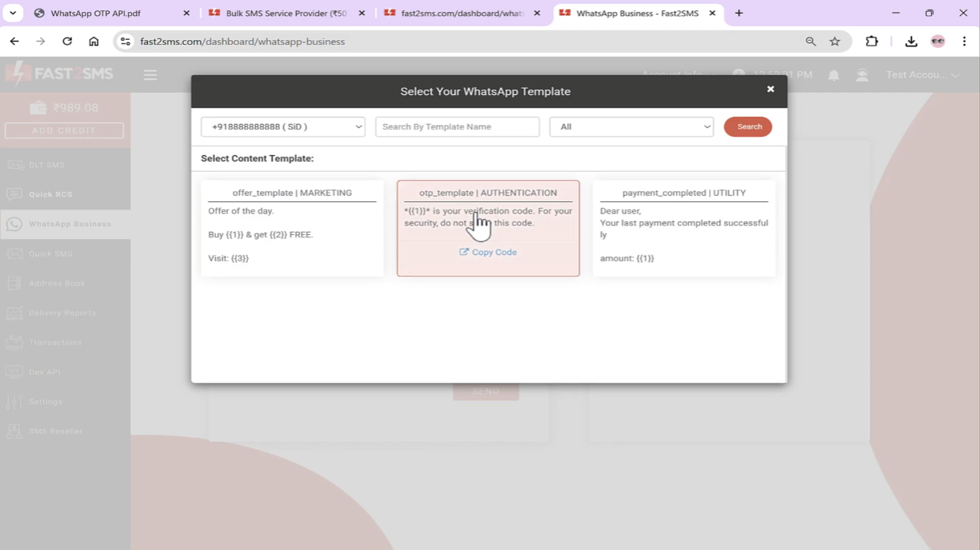Open a new browser tab

pyautogui.click(x=738, y=14)
